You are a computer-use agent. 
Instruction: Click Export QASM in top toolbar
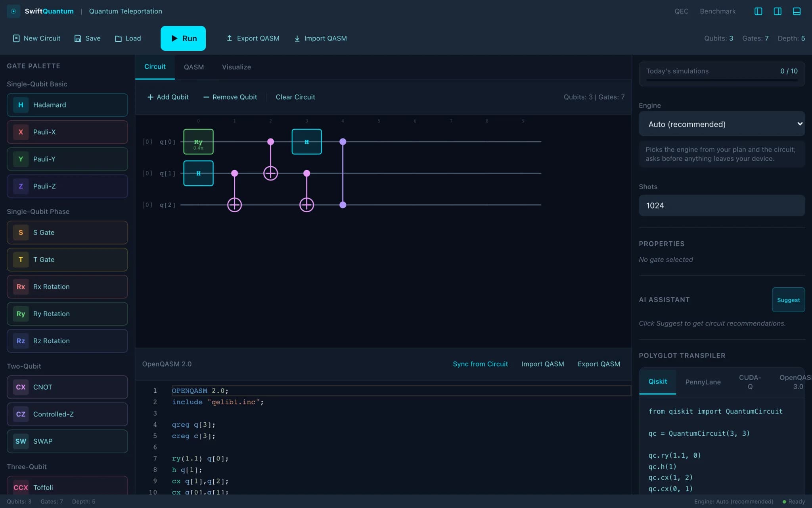click(253, 38)
